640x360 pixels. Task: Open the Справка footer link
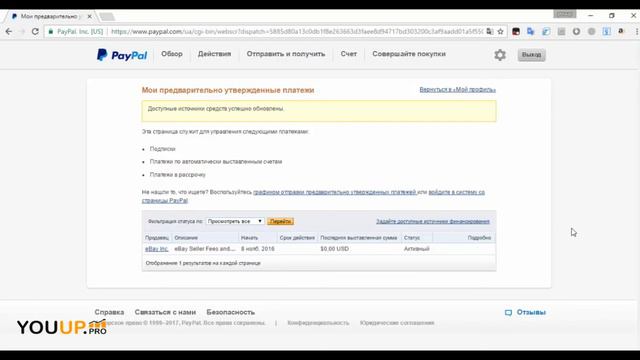click(109, 312)
